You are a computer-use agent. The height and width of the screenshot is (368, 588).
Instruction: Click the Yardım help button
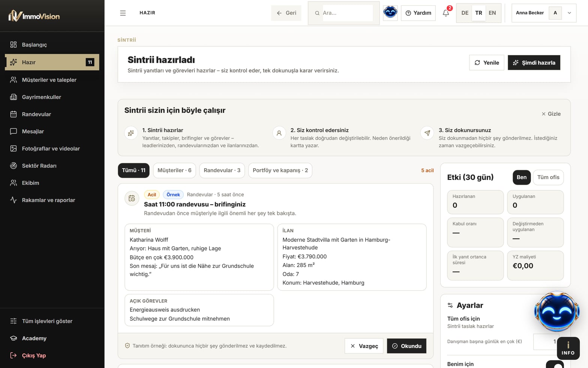coord(418,13)
